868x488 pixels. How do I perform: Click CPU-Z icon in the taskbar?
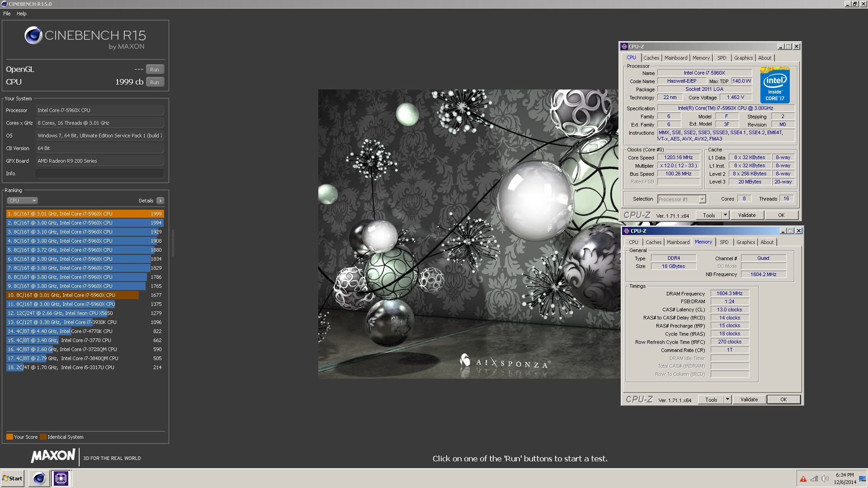61,479
